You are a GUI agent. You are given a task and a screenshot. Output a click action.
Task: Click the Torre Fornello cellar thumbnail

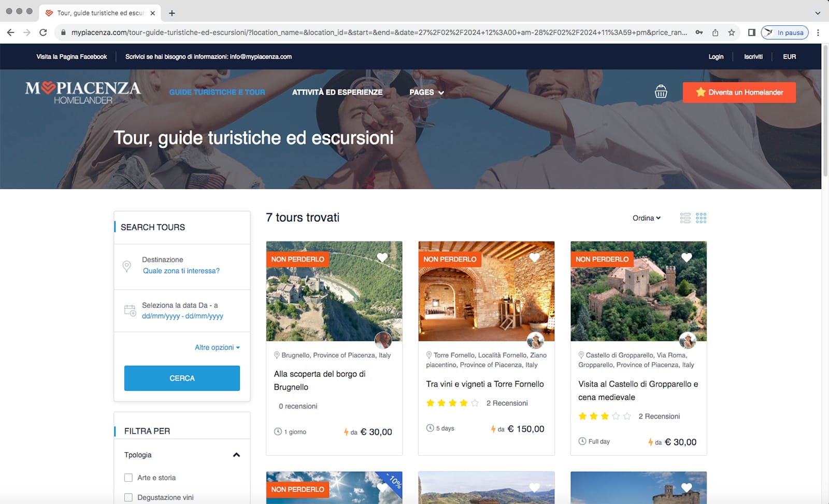pyautogui.click(x=487, y=291)
